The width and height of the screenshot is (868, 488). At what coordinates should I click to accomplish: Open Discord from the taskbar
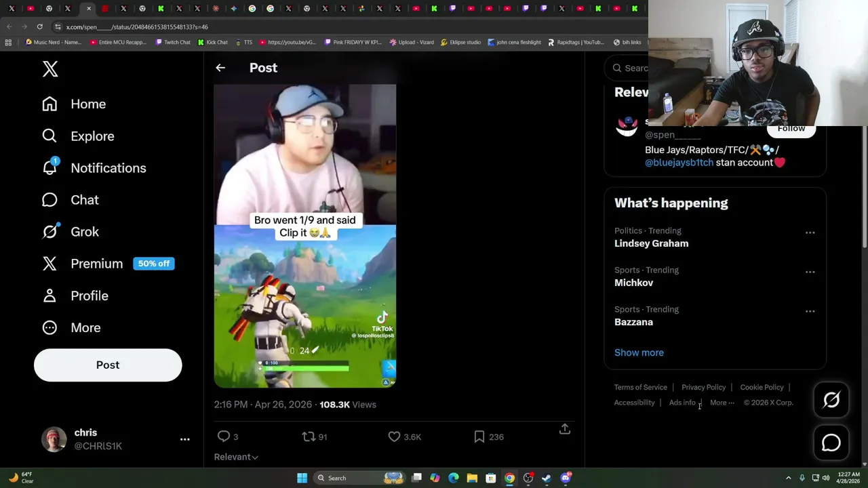[566, 478]
